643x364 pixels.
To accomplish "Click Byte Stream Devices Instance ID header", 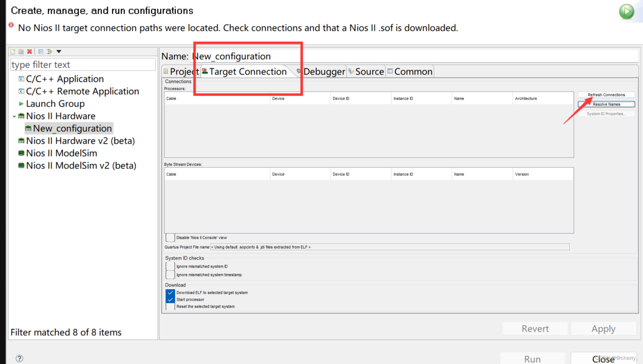I will [x=421, y=174].
